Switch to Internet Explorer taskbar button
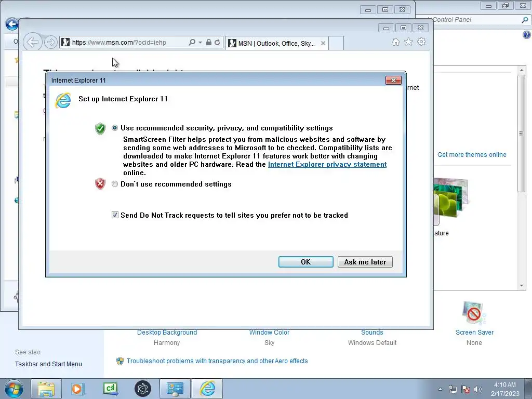 click(208, 389)
